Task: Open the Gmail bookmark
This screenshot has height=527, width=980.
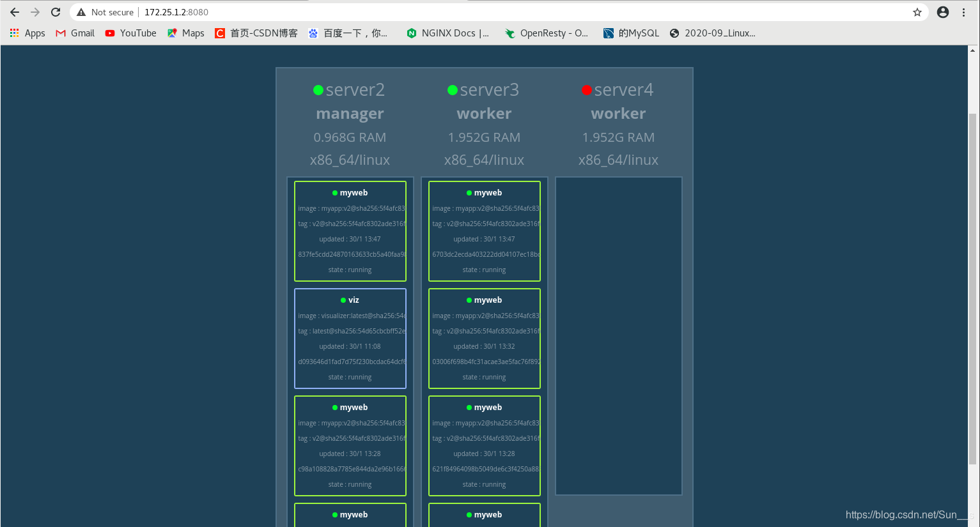Action: point(75,33)
